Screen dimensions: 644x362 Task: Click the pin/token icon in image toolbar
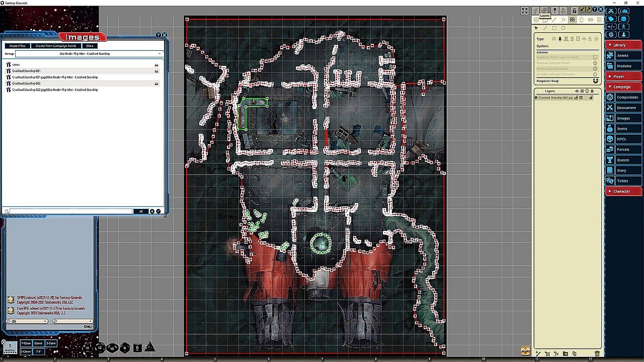[554, 11]
